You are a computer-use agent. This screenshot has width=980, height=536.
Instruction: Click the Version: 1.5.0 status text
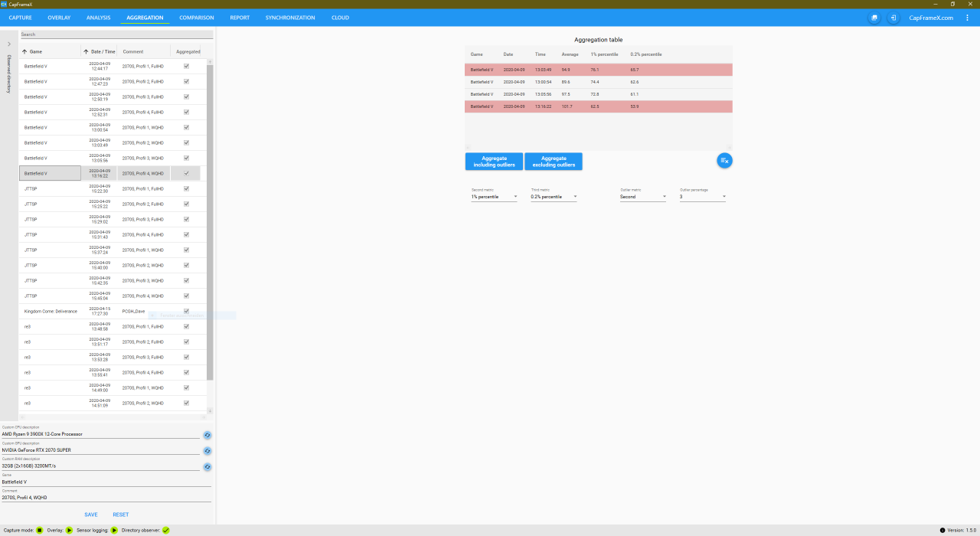coord(962,530)
